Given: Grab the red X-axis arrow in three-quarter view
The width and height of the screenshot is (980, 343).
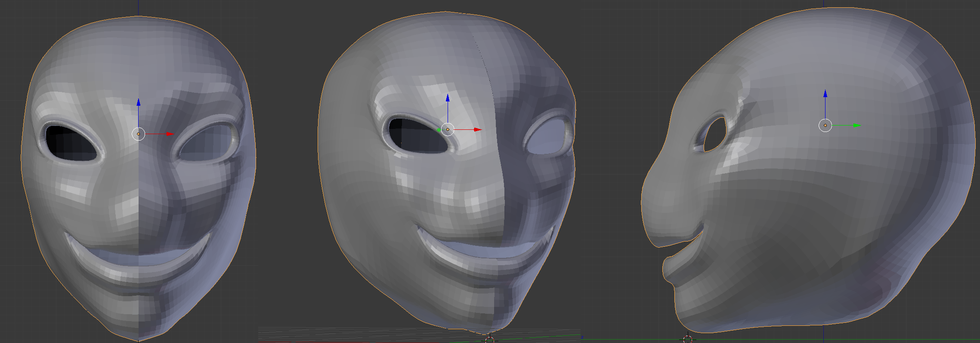Looking at the screenshot, I should 477,129.
